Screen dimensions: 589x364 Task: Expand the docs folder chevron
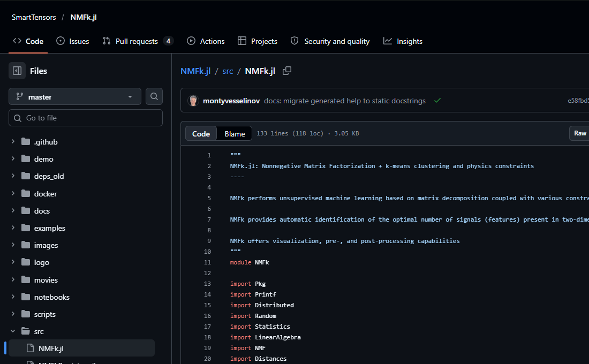[x=13, y=211]
